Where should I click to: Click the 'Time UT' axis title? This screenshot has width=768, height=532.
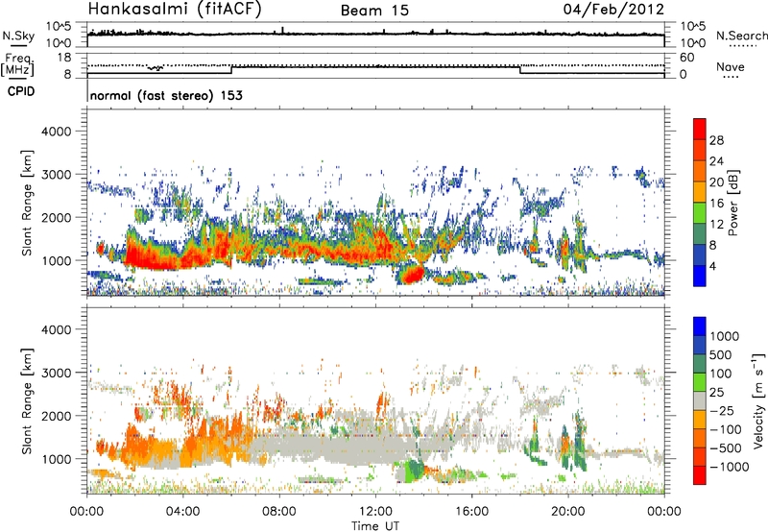(375, 525)
